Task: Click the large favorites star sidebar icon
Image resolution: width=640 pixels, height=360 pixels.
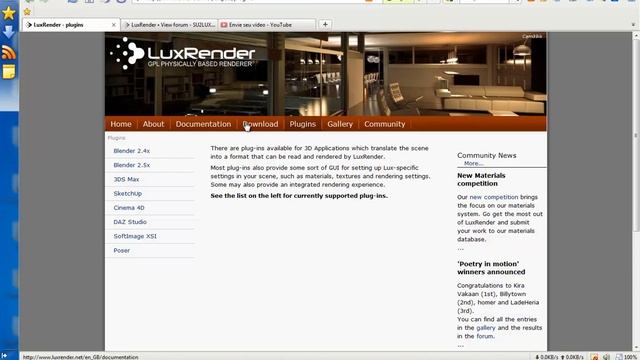Action: (x=9, y=13)
